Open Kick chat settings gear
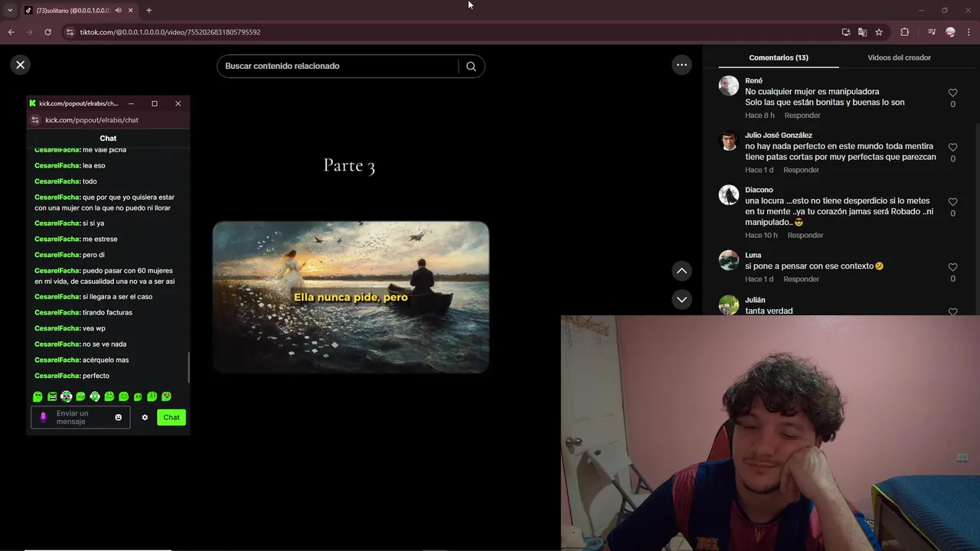The height and width of the screenshot is (551, 980). (x=145, y=417)
